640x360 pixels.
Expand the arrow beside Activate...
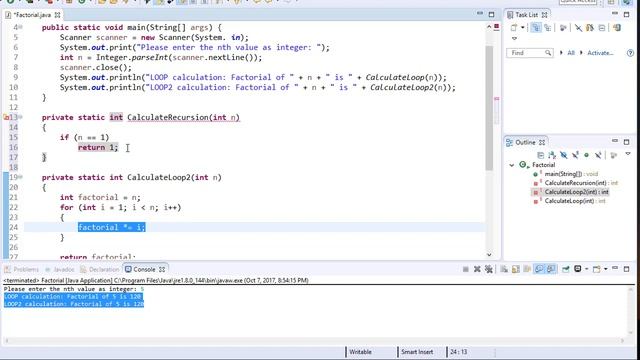pyautogui.click(x=581, y=53)
